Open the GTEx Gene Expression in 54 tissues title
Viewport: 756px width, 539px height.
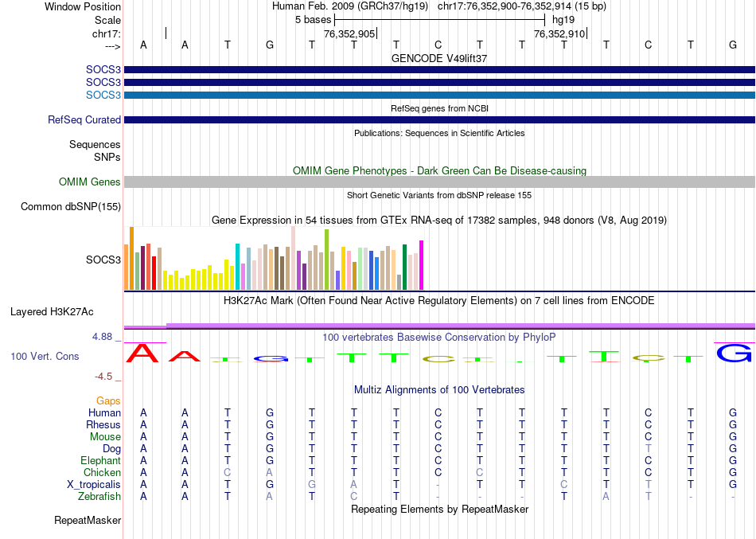pyautogui.click(x=439, y=220)
